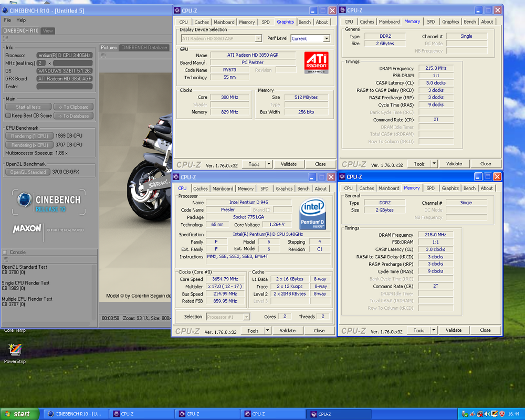
Task: Click the CPU-Z icon in the Graphics window title bar
Action: [x=177, y=10]
